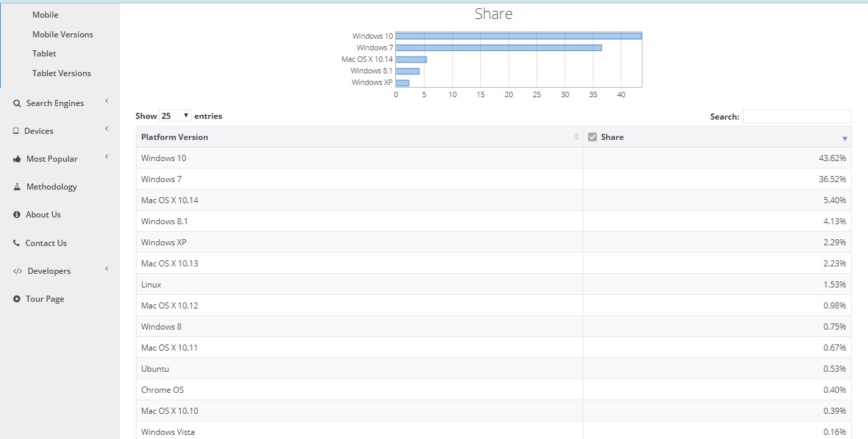Click the 0.98% share value
This screenshot has height=439, width=868.
835,306
